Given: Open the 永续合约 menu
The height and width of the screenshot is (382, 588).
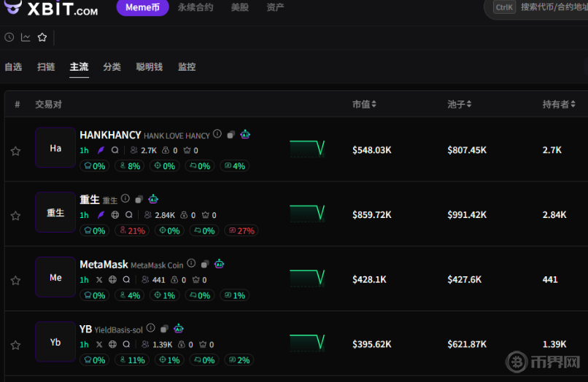Looking at the screenshot, I should pos(196,8).
